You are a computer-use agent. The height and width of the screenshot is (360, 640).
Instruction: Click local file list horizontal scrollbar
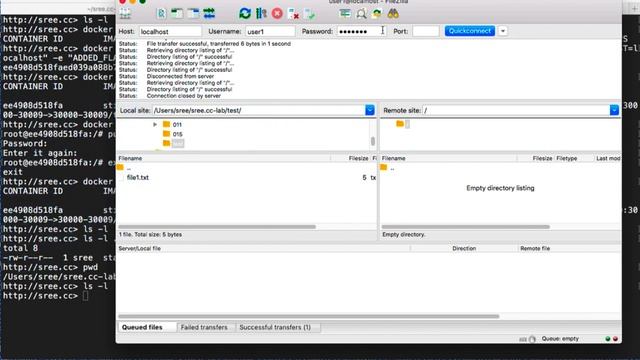217,227
